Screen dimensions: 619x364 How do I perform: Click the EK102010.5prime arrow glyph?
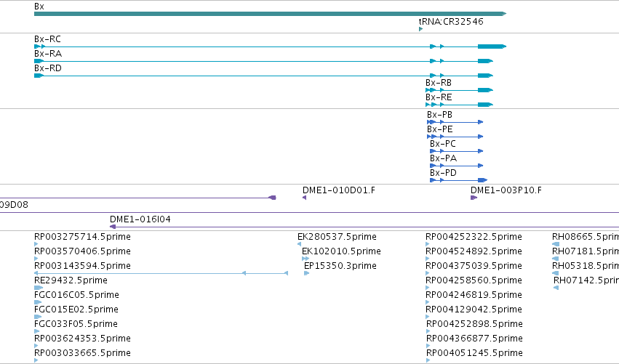[305, 259]
